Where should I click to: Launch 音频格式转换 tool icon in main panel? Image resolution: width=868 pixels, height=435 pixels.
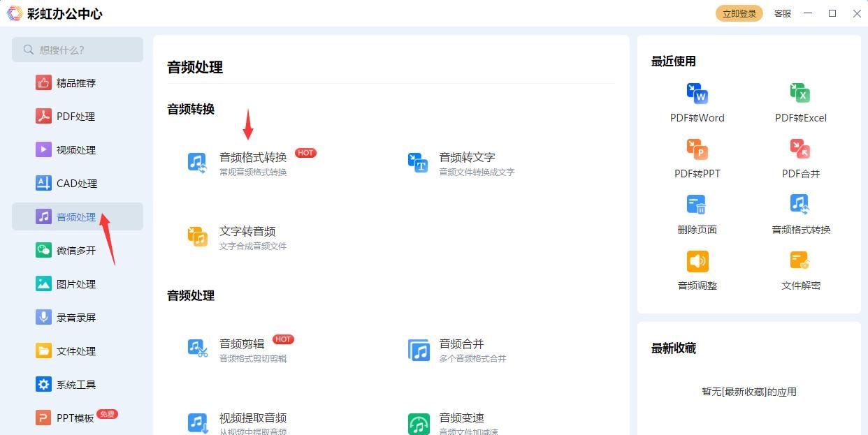point(198,163)
